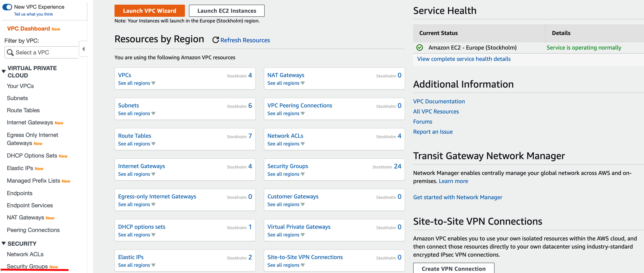Expand See all regions under Site-to-Site VPN Connections

(x=286, y=265)
